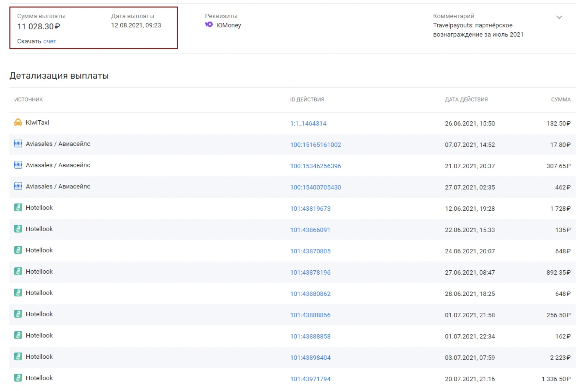Sort by the Сумма column header
This screenshot has height=391, width=588.
tap(561, 99)
